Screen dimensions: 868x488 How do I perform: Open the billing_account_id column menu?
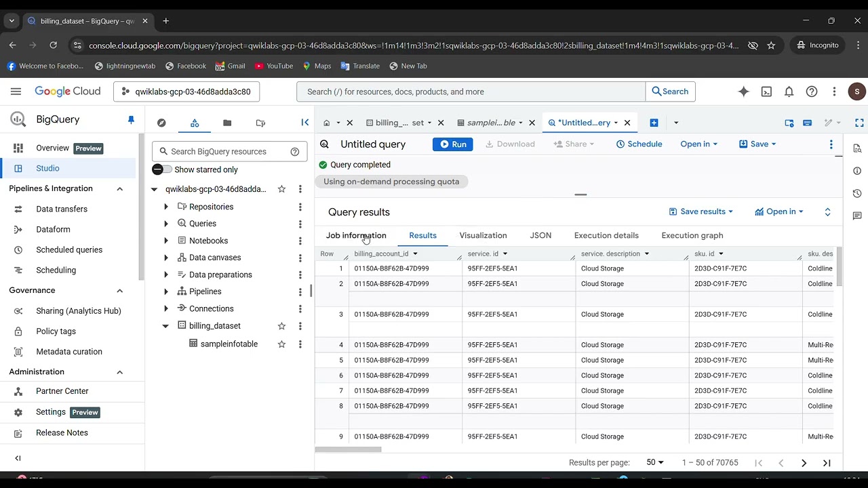415,253
